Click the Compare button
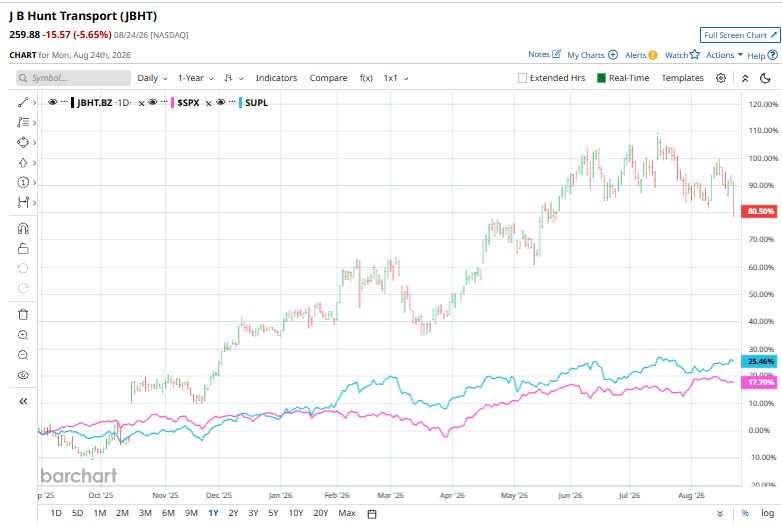 [328, 78]
